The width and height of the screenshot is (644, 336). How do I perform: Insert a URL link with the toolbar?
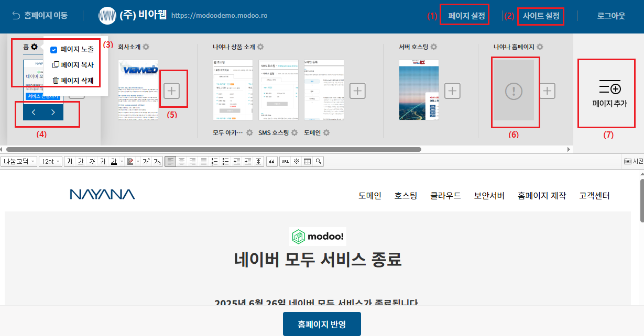(x=285, y=161)
